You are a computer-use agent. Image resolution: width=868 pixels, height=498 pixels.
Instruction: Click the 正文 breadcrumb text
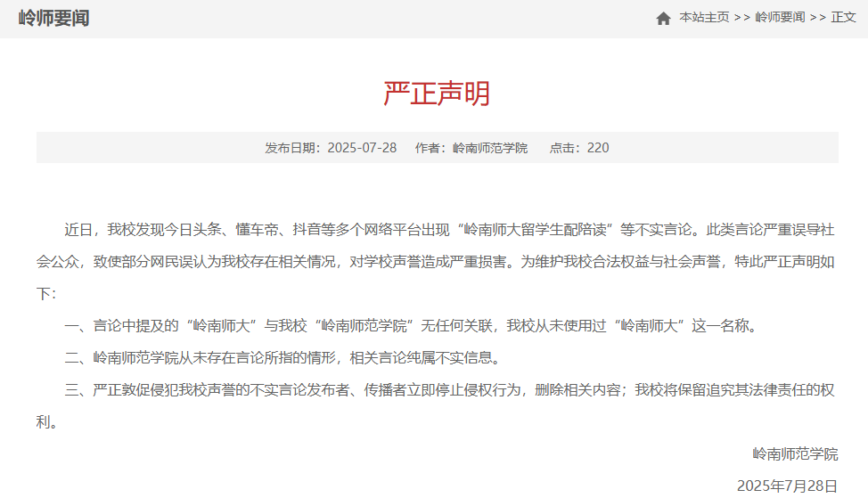pyautogui.click(x=844, y=18)
